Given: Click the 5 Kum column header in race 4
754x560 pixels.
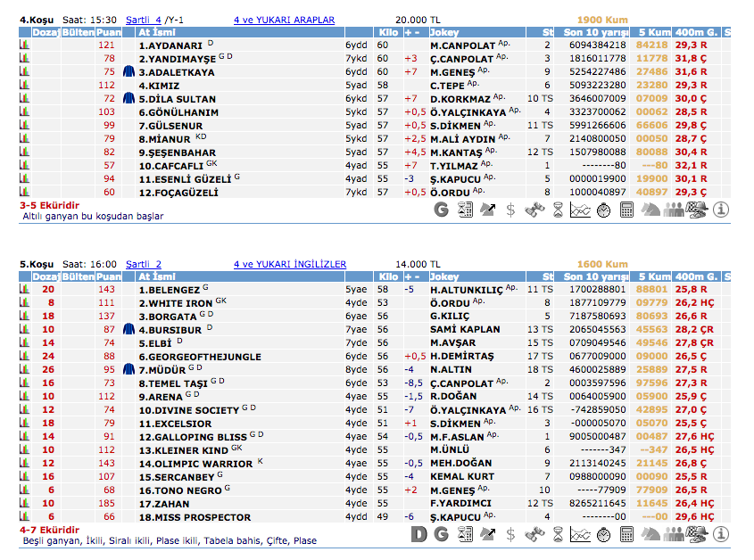Looking at the screenshot, I should [x=654, y=32].
